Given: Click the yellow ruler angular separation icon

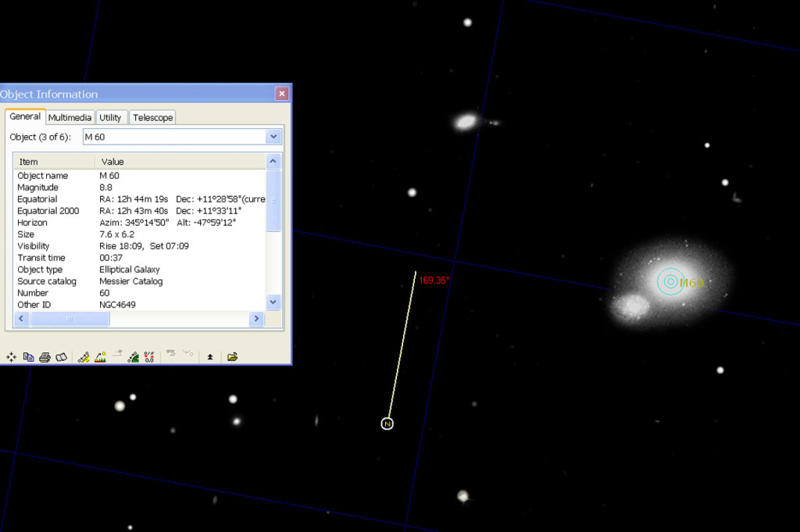Looking at the screenshot, I should coord(84,357).
